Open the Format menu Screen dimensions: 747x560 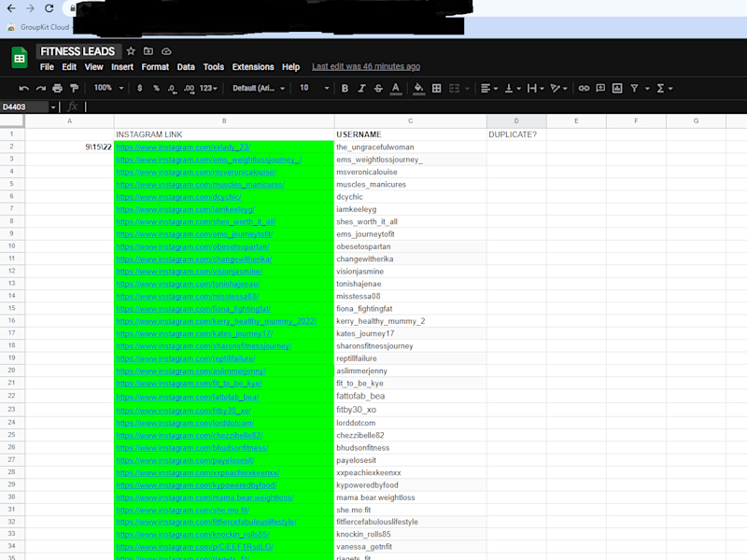(x=155, y=67)
